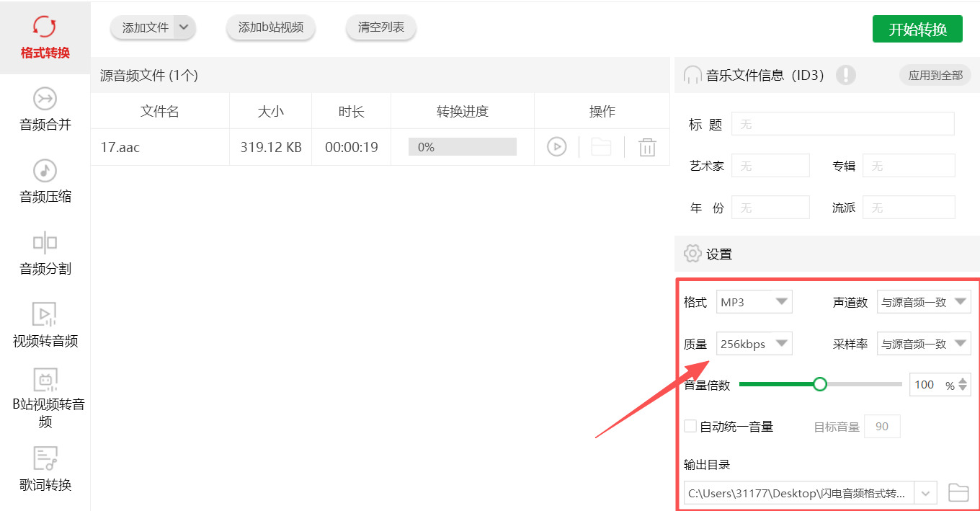Click the 源音频文件 (1个) heading
Image resolution: width=980 pixels, height=511 pixels.
coord(149,75)
